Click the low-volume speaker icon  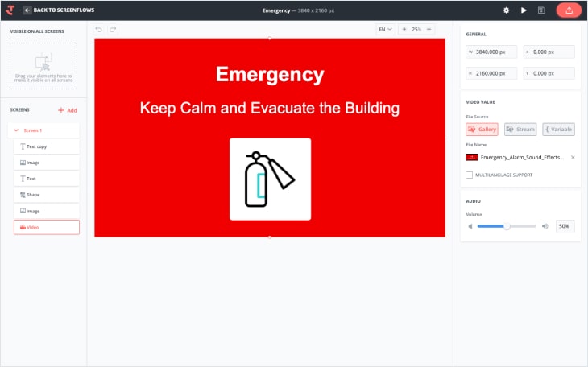click(x=471, y=227)
